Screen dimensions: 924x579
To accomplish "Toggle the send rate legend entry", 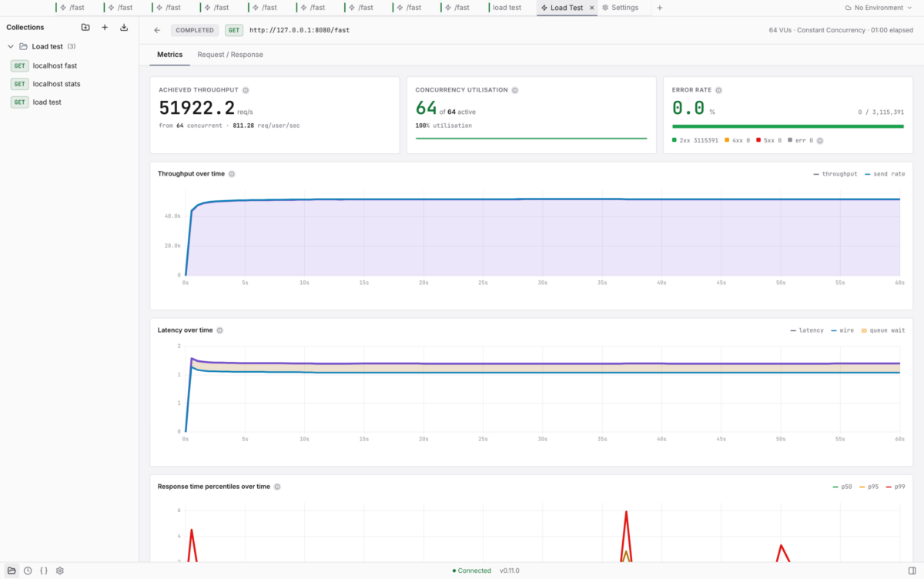I will coord(885,174).
